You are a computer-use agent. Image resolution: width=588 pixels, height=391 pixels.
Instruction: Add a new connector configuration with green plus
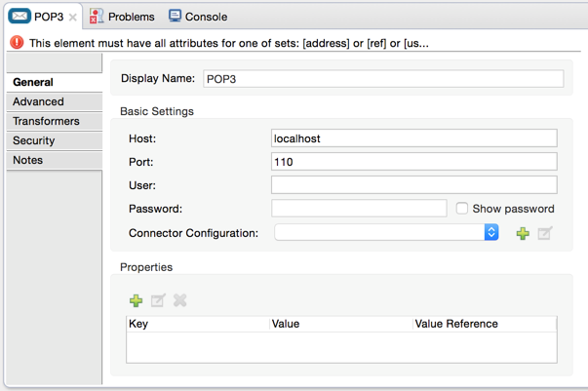[523, 233]
